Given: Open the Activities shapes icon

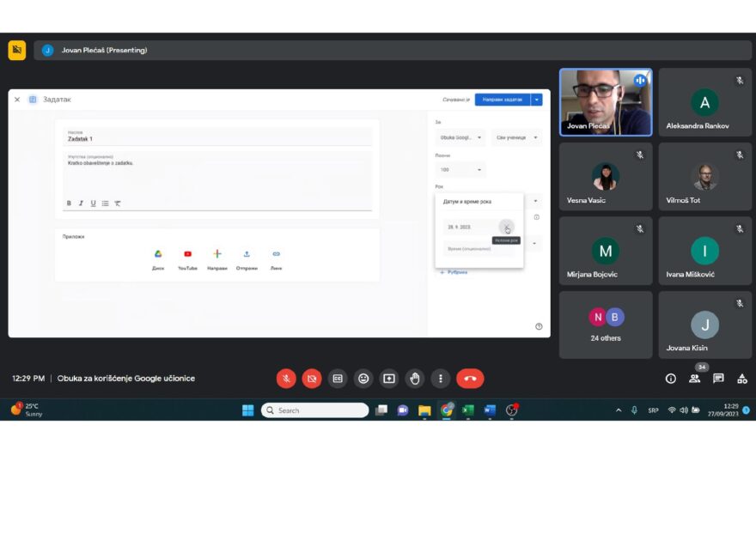Looking at the screenshot, I should pyautogui.click(x=742, y=379).
